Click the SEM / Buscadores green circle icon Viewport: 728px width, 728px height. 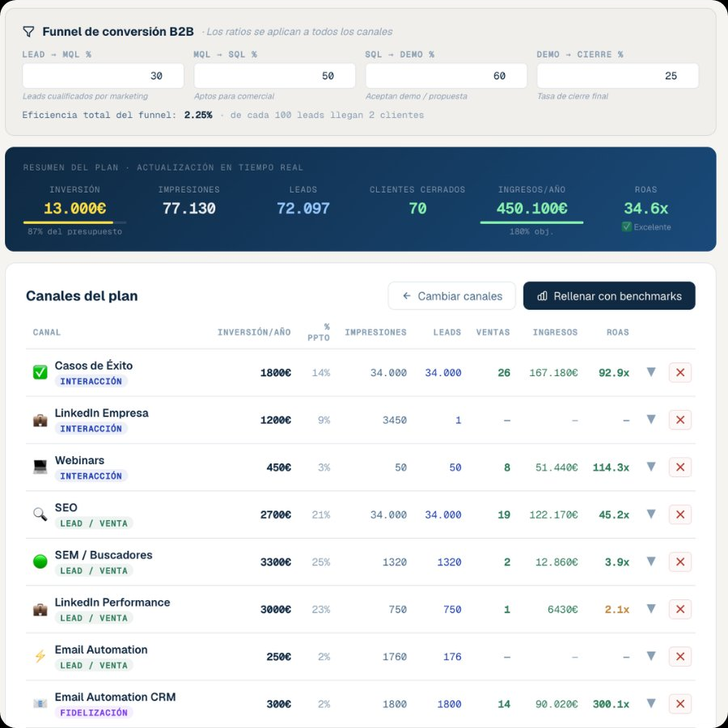click(40, 562)
